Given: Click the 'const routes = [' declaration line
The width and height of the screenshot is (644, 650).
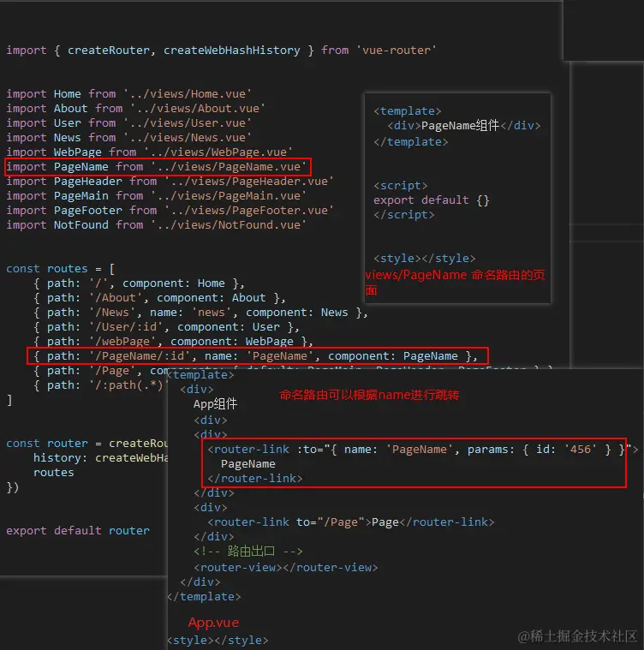Looking at the screenshot, I should click(61, 269).
